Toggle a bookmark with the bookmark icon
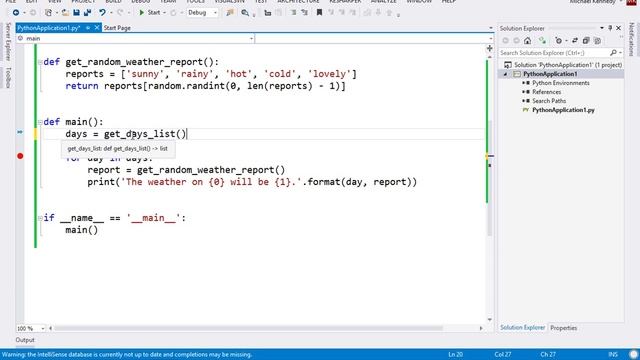This screenshot has width=640, height=360. [319, 13]
